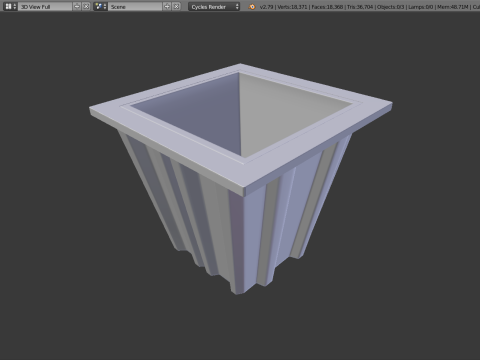Click the v2.79 version text

[x=266, y=7]
